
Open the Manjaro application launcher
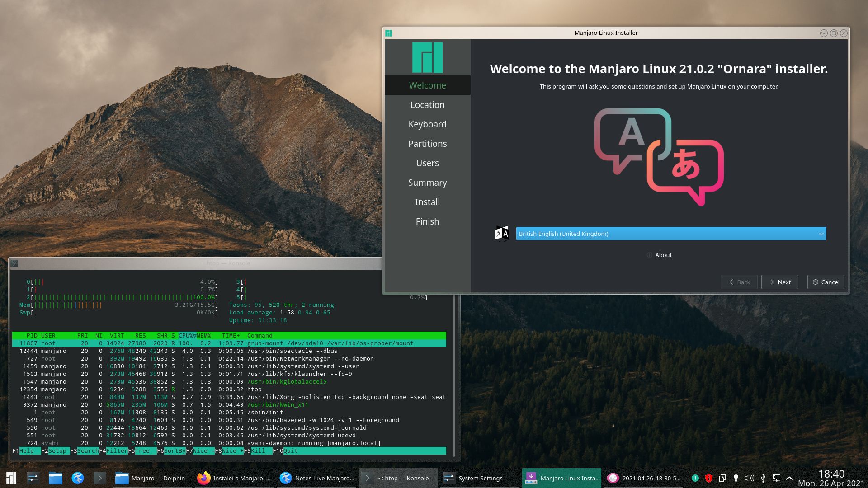[11, 478]
